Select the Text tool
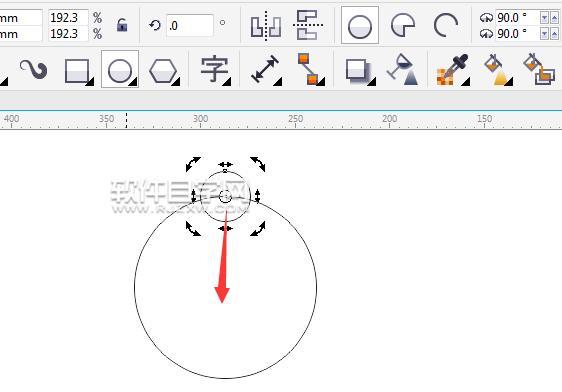This screenshot has height=392, width=562. coord(214,70)
